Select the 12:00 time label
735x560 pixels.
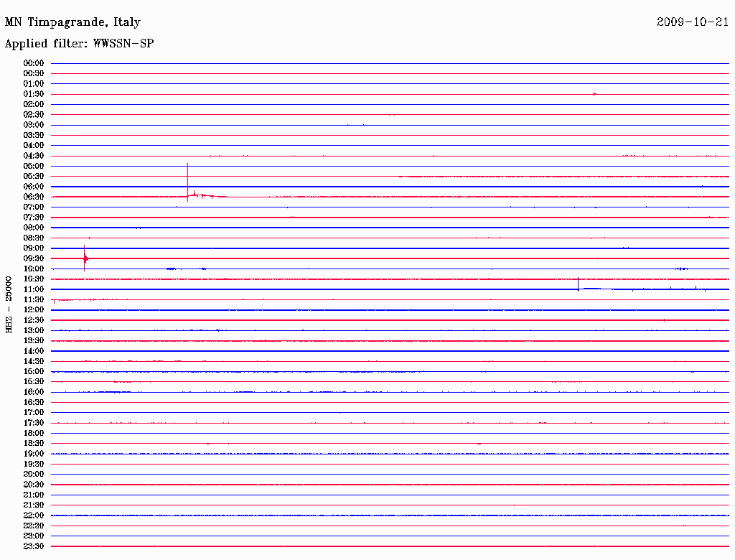[34, 310]
